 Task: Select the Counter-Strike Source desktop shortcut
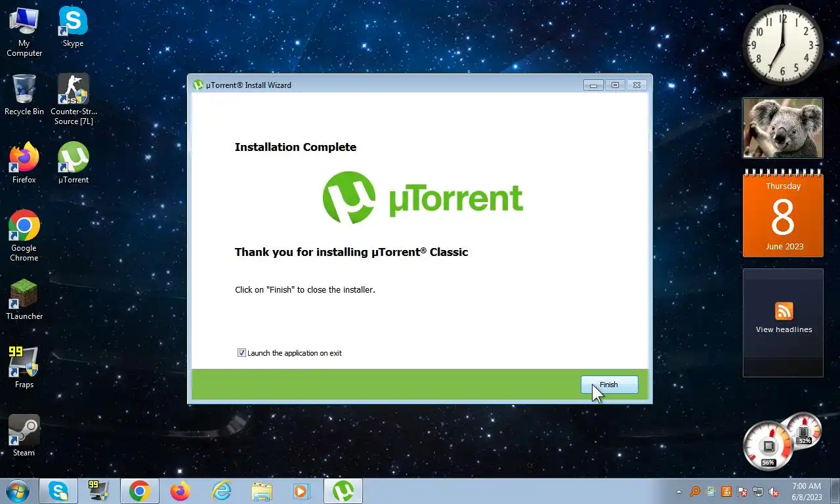pos(73,100)
